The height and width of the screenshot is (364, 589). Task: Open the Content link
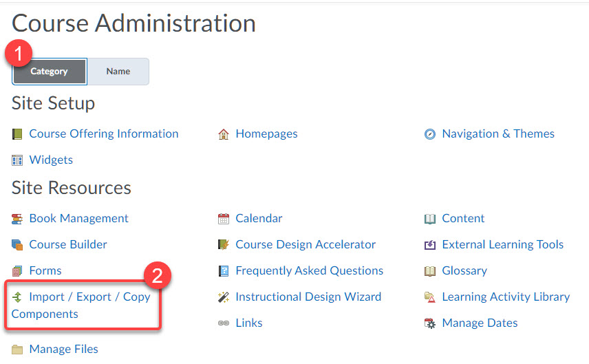[463, 218]
